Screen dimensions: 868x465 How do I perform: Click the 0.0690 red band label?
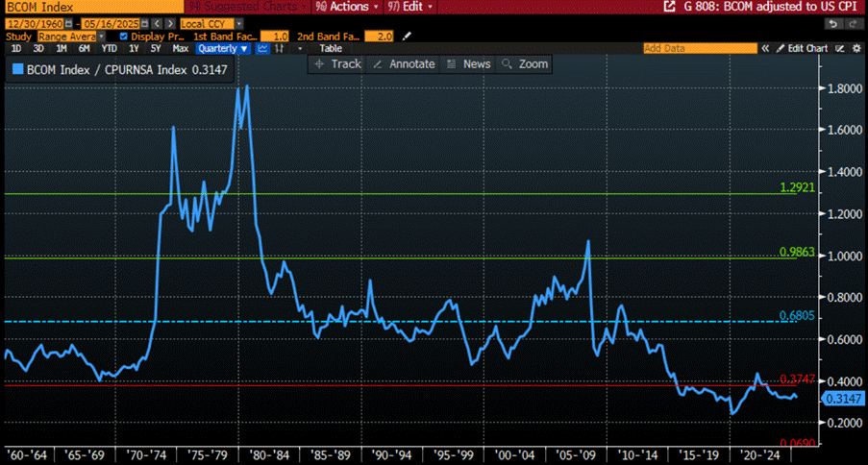click(797, 444)
